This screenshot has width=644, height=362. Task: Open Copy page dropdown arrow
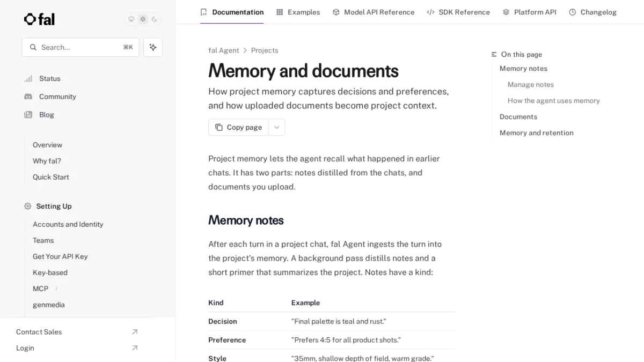click(x=276, y=127)
